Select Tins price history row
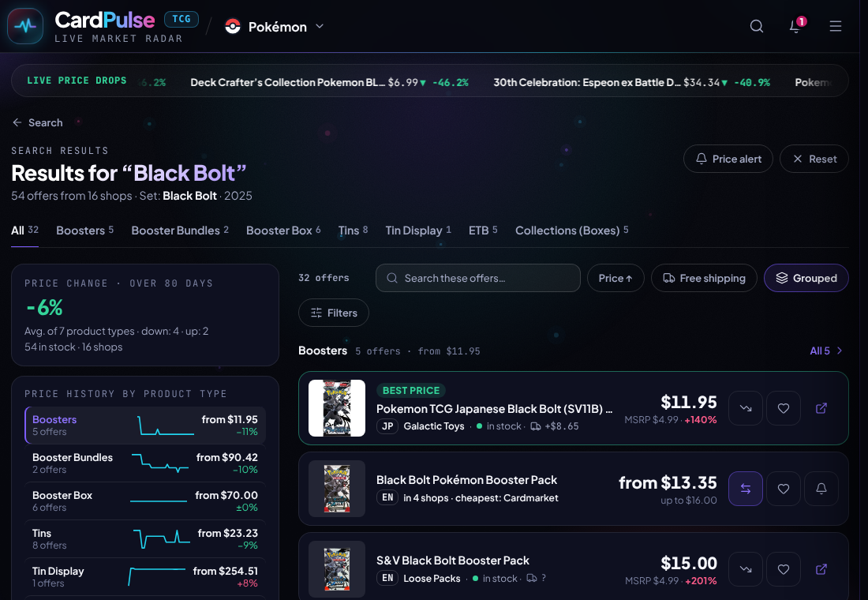Viewport: 868px width, 600px height. pos(145,538)
